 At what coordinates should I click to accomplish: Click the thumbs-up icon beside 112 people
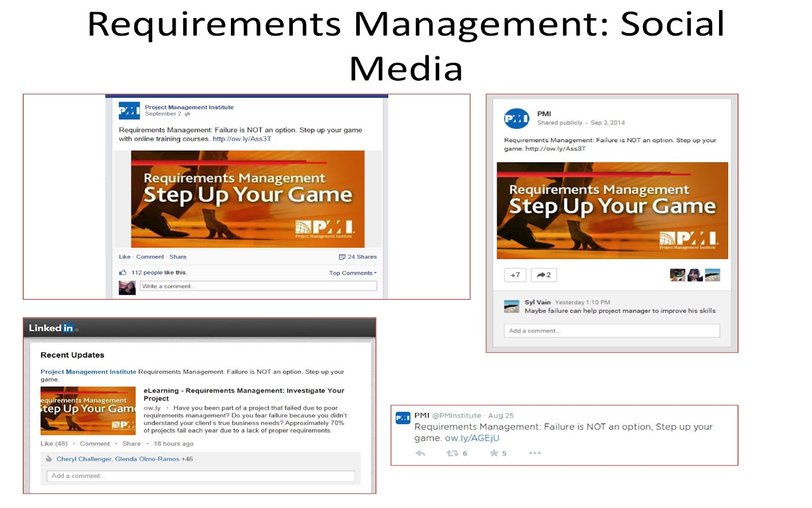(123, 273)
